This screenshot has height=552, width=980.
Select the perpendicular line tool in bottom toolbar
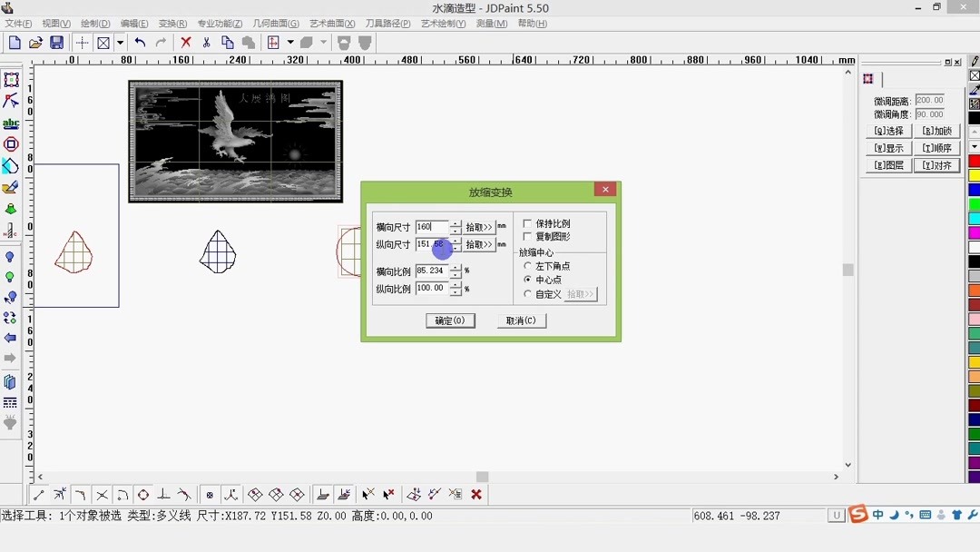click(x=163, y=494)
